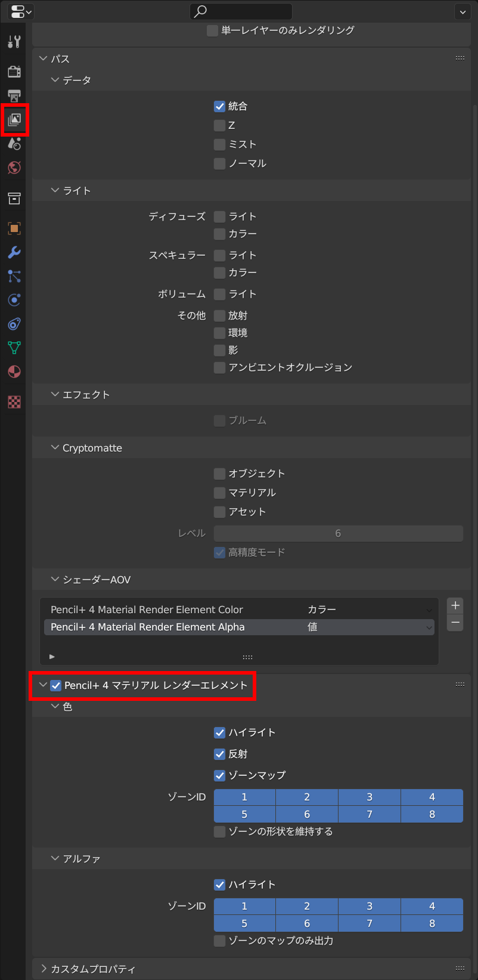
Task: Open the Object Data mesh tab
Action: click(14, 348)
